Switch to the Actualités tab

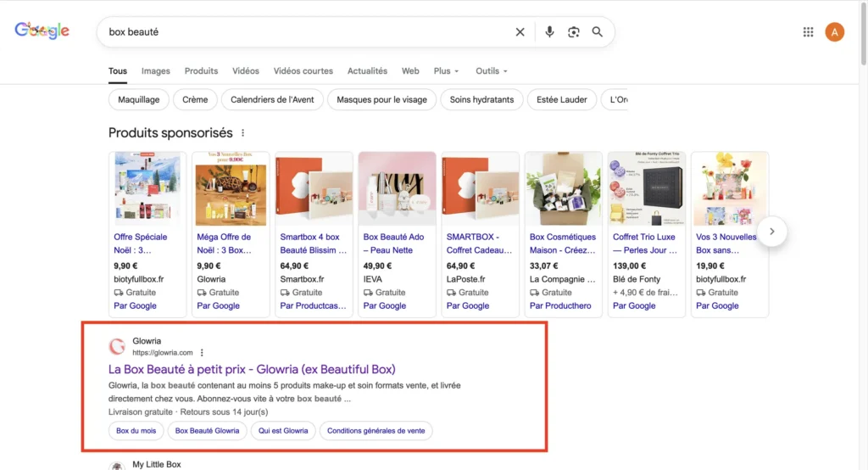coord(367,71)
